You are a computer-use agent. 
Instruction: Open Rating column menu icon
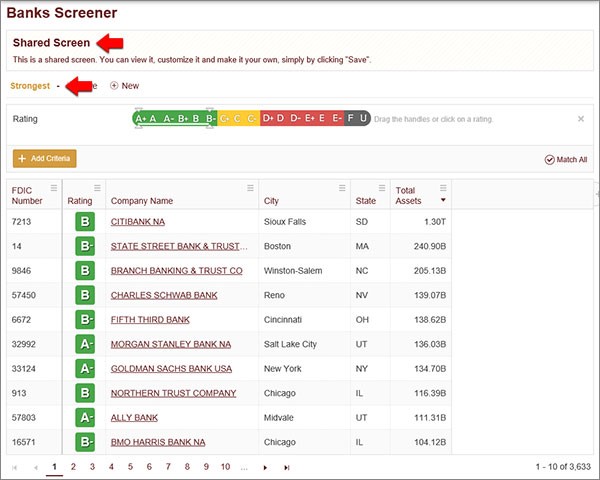[97, 187]
